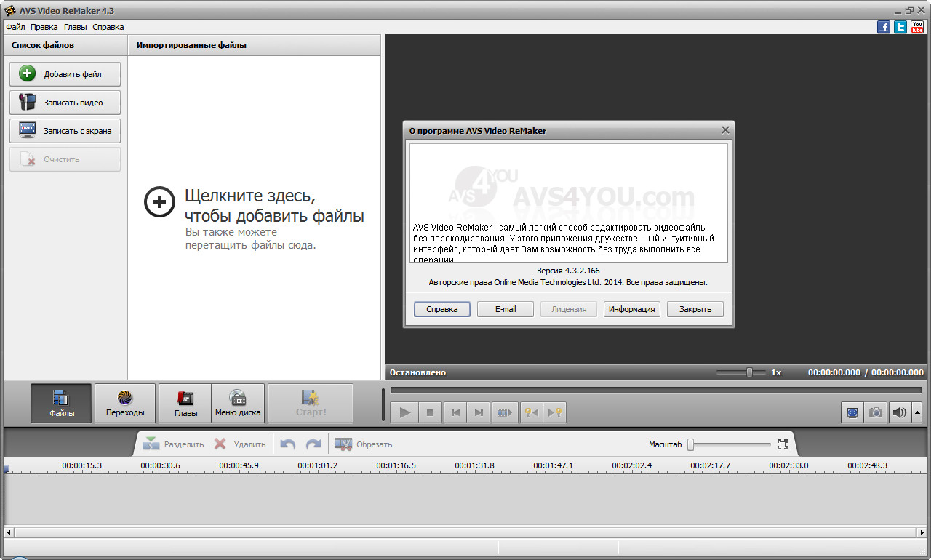Click the Список файлов header
This screenshot has width=931, height=560.
[43, 45]
